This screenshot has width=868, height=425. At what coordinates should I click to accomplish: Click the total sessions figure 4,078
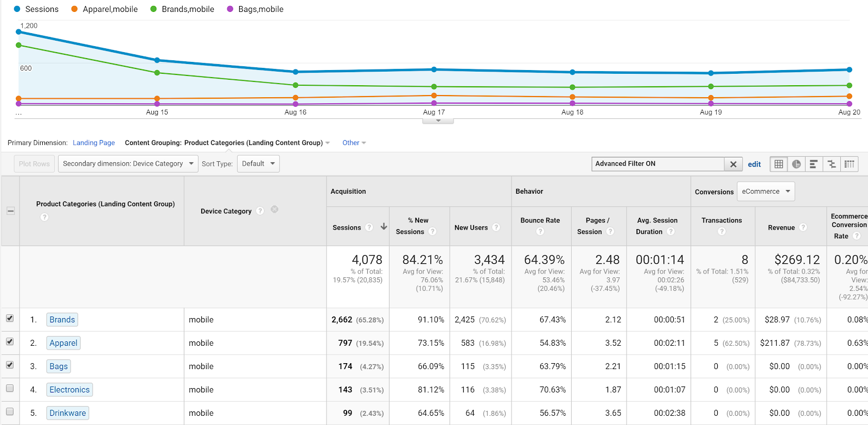(x=367, y=260)
